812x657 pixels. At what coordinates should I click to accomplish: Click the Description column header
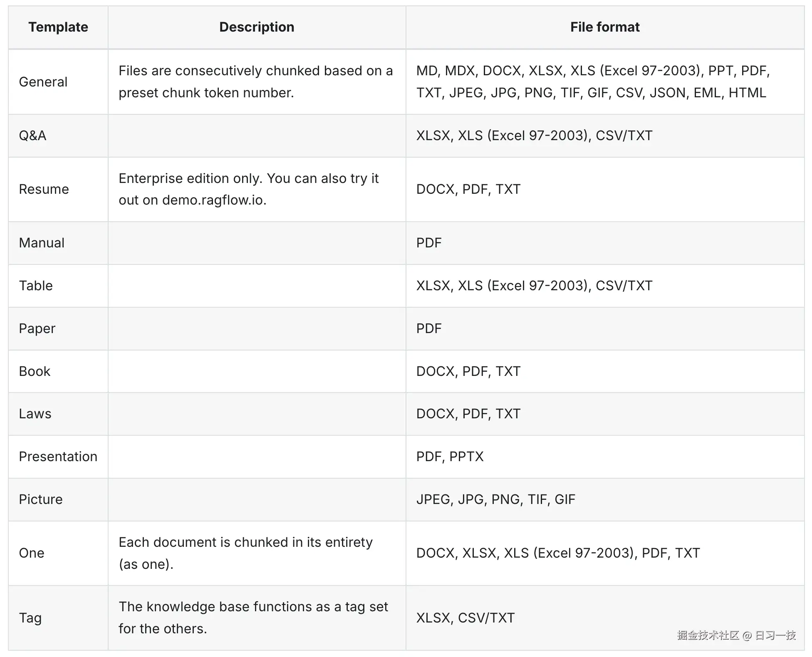(x=257, y=27)
